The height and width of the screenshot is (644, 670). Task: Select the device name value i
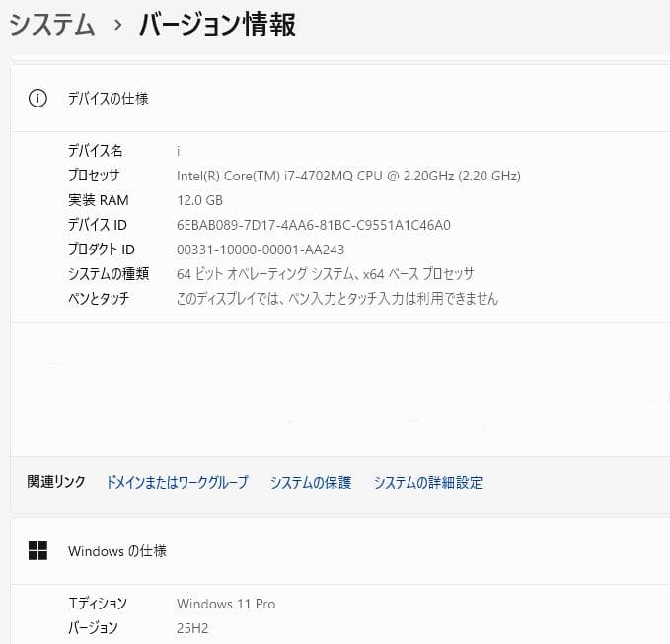pos(179,151)
